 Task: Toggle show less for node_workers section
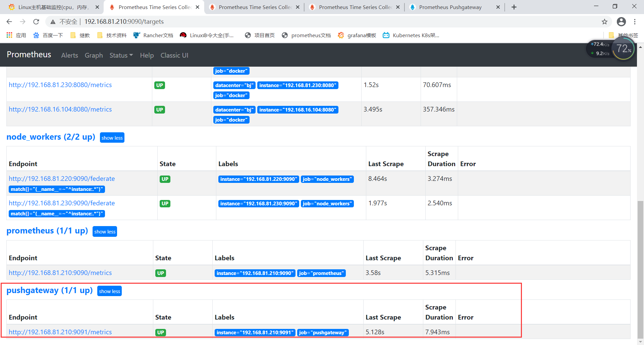[112, 137]
